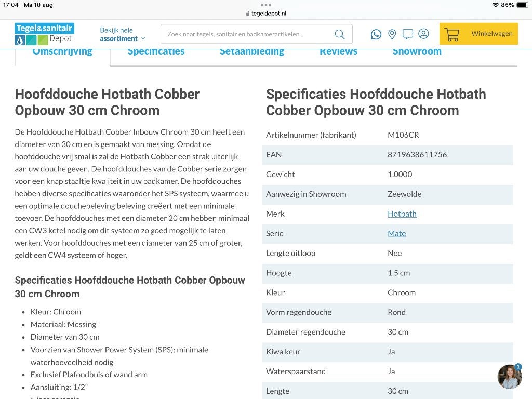The height and width of the screenshot is (399, 532).
Task: Select the Gewicht value 1.0000
Action: click(400, 175)
